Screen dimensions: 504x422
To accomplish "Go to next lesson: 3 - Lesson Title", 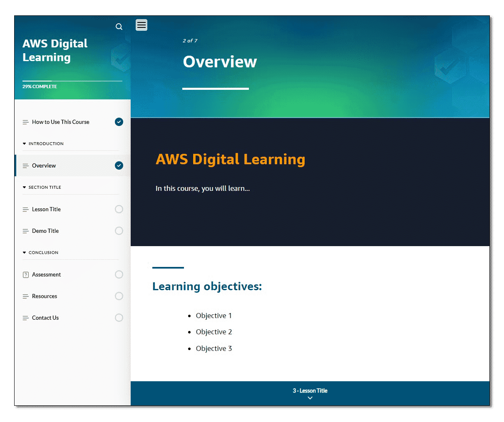I will tap(310, 393).
